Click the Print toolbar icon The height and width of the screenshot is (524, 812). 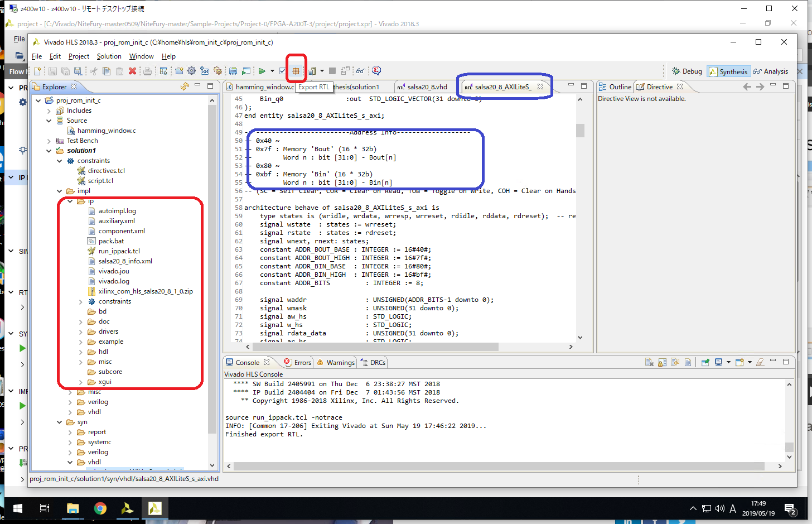tap(147, 71)
